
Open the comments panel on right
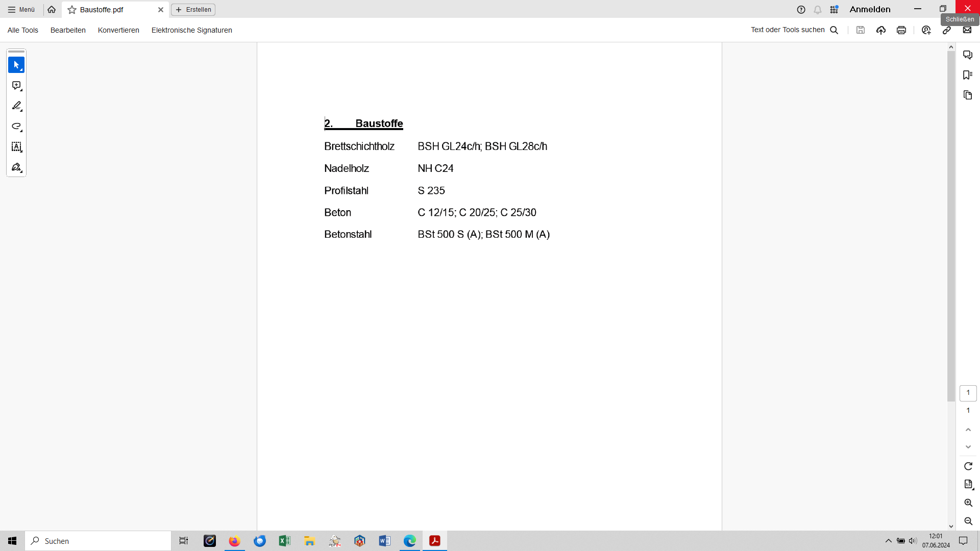coord(968,55)
